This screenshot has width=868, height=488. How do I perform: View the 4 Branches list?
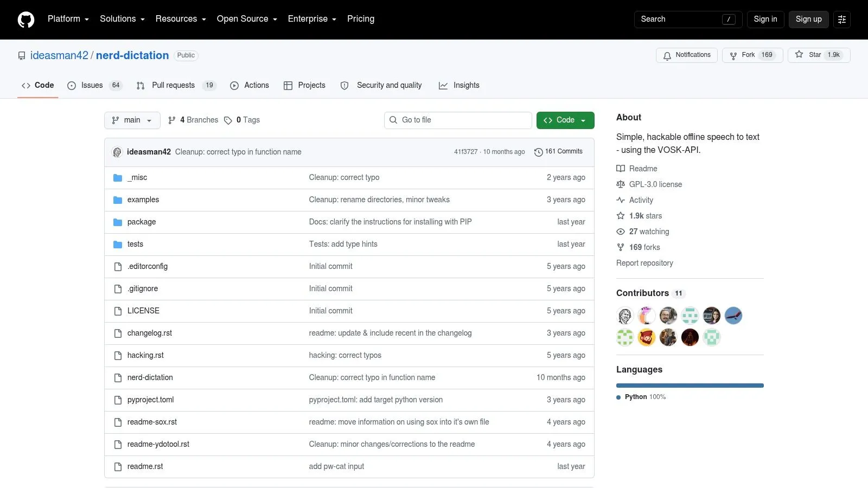[193, 120]
